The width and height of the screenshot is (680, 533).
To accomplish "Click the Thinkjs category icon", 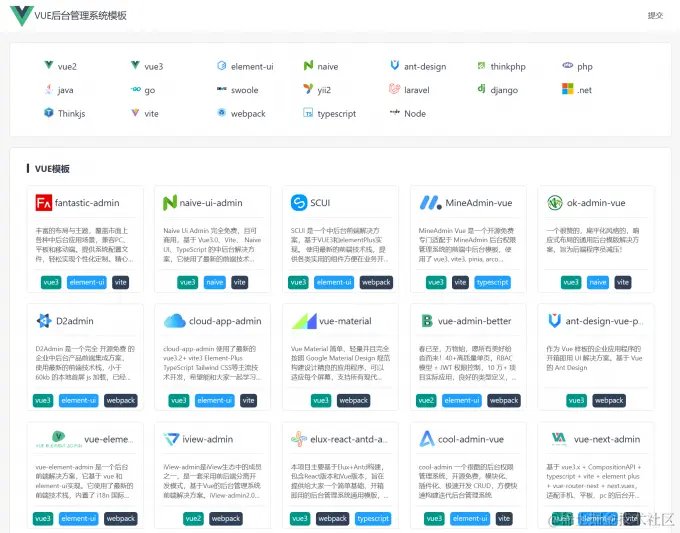I will 49,112.
